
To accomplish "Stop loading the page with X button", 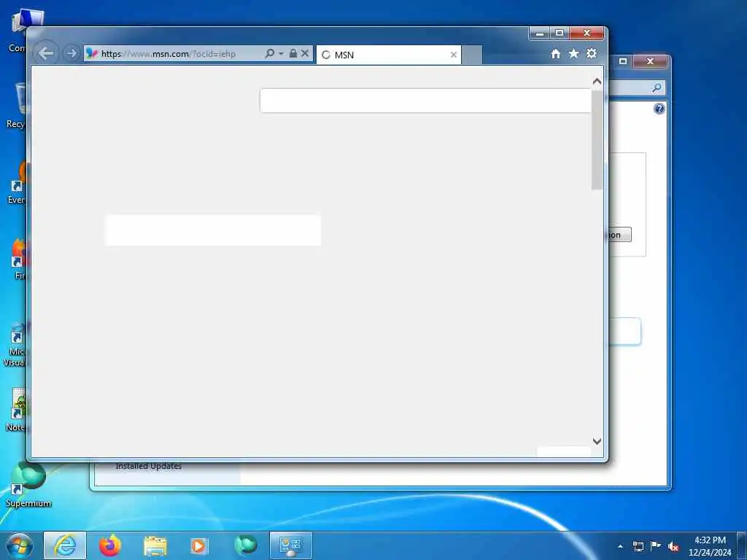I will click(x=305, y=53).
